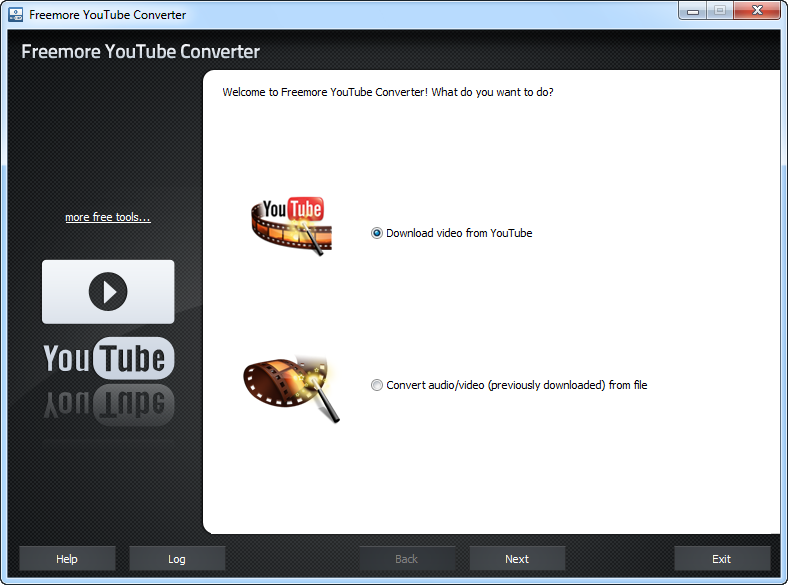Click the YouTube filmstrip download icon
788x585 pixels.
point(292,226)
